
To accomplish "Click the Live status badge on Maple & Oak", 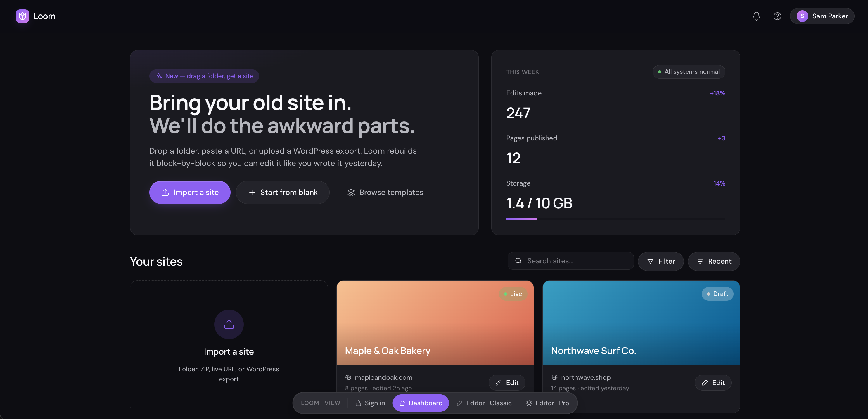I will tap(513, 294).
